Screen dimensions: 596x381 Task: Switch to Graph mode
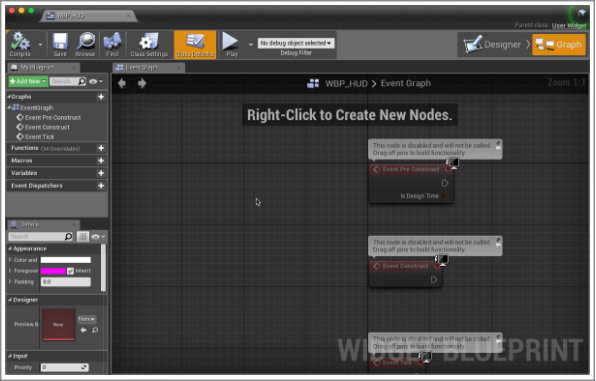pos(559,44)
